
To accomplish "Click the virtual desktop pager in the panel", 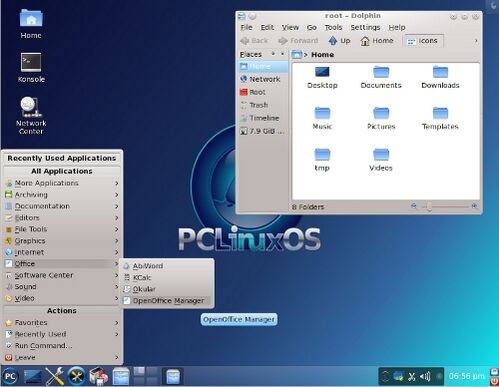I will (x=145, y=376).
